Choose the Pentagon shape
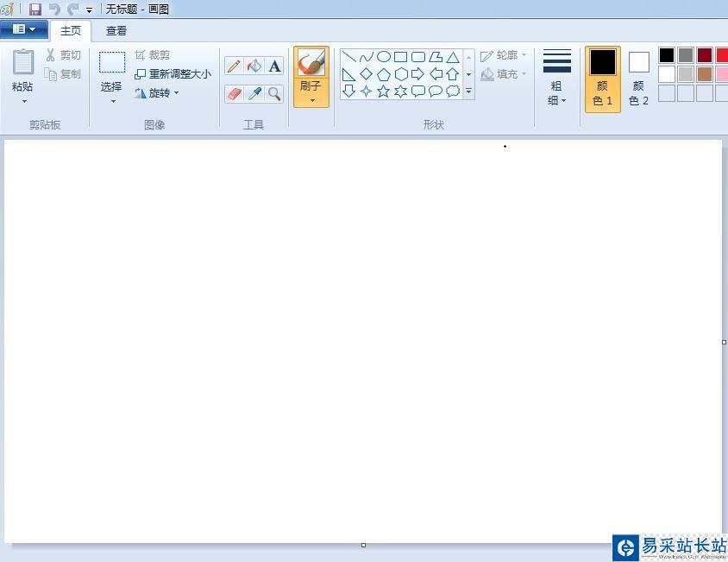 [384, 74]
